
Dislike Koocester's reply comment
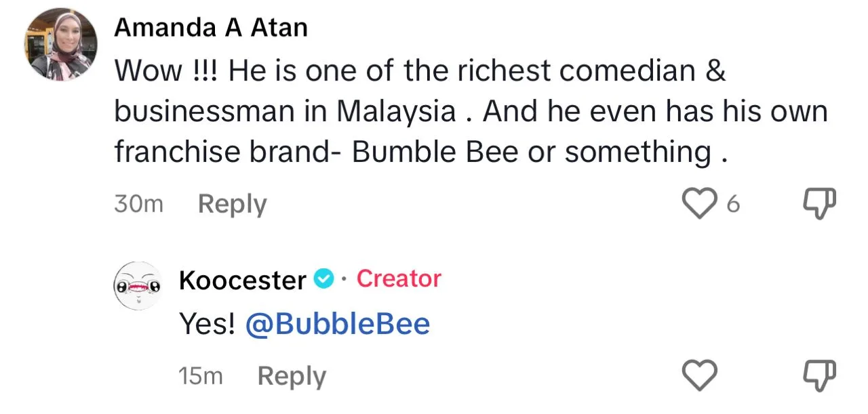coord(819,375)
